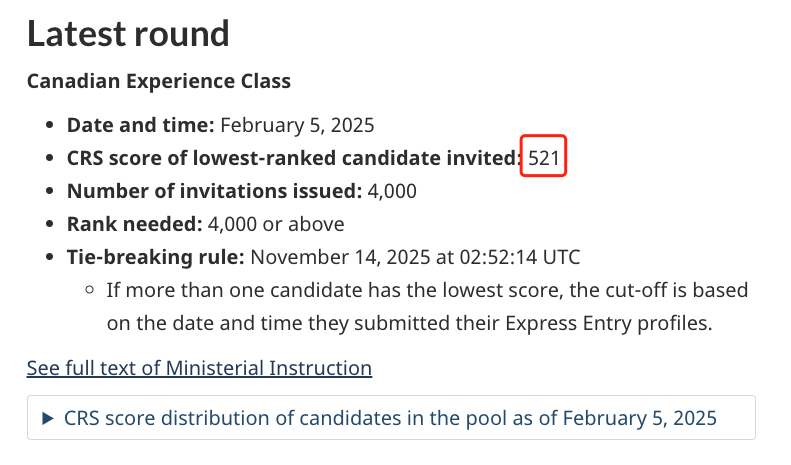Expand the CRS score distribution disclosure triangle
791x465 pixels.
pyautogui.click(x=48, y=418)
